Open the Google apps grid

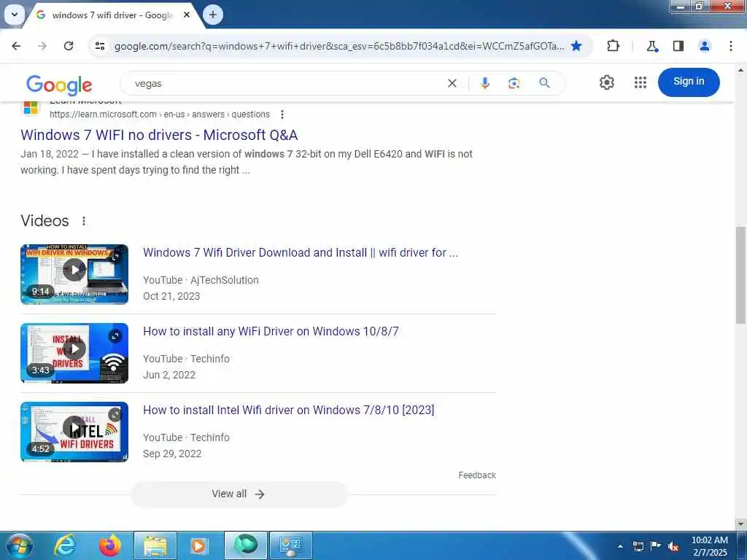point(640,82)
